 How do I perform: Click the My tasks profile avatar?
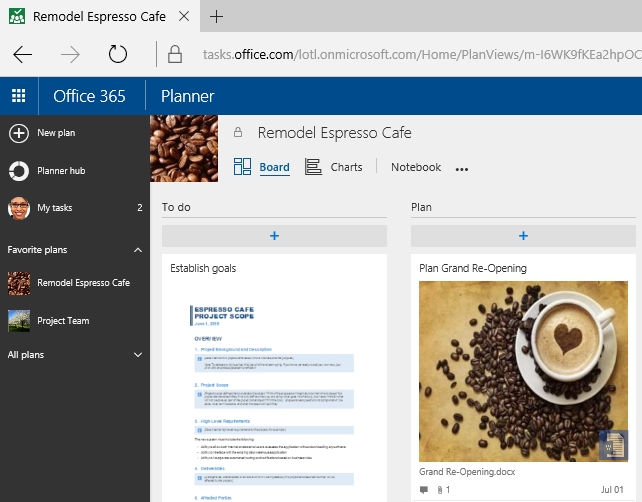click(19, 208)
